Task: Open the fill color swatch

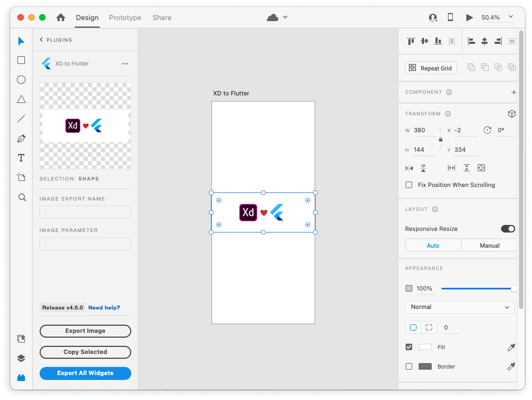Action: tap(425, 347)
